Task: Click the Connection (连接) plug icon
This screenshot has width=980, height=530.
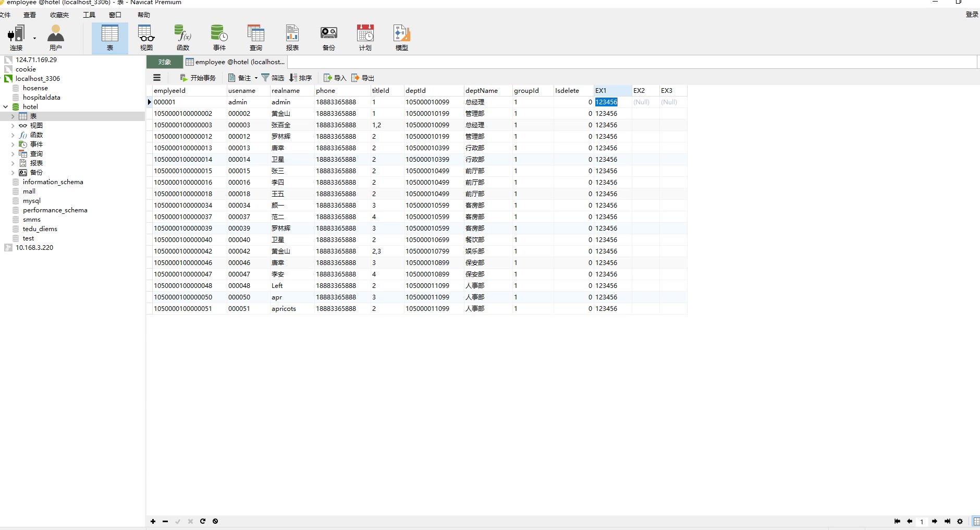Action: [x=16, y=34]
